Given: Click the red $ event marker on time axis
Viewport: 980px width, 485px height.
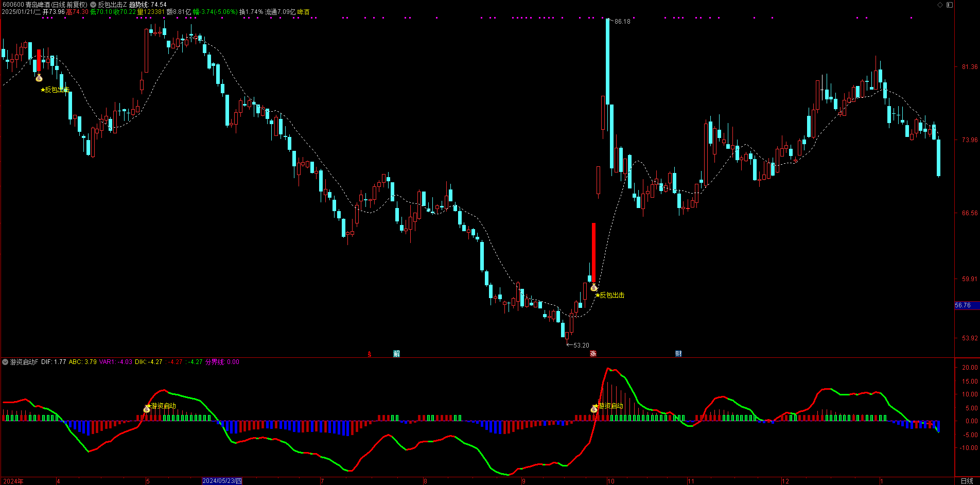Looking at the screenshot, I should pos(369,354).
